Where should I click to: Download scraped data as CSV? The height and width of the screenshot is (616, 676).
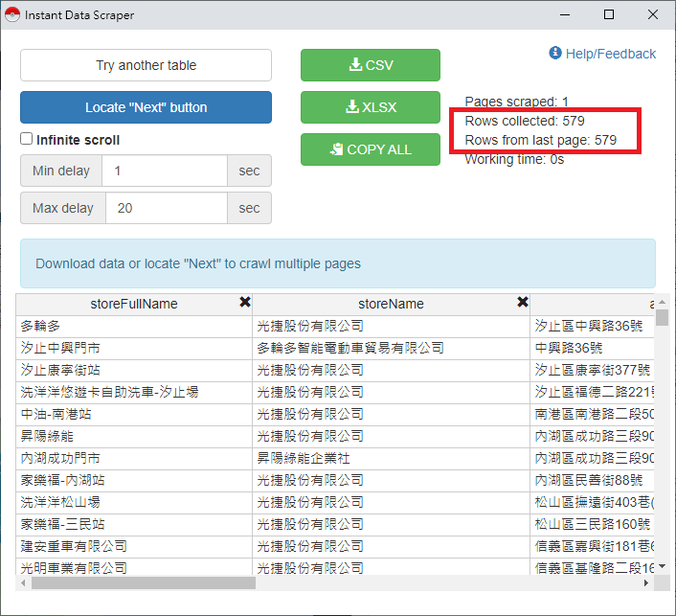click(x=371, y=65)
